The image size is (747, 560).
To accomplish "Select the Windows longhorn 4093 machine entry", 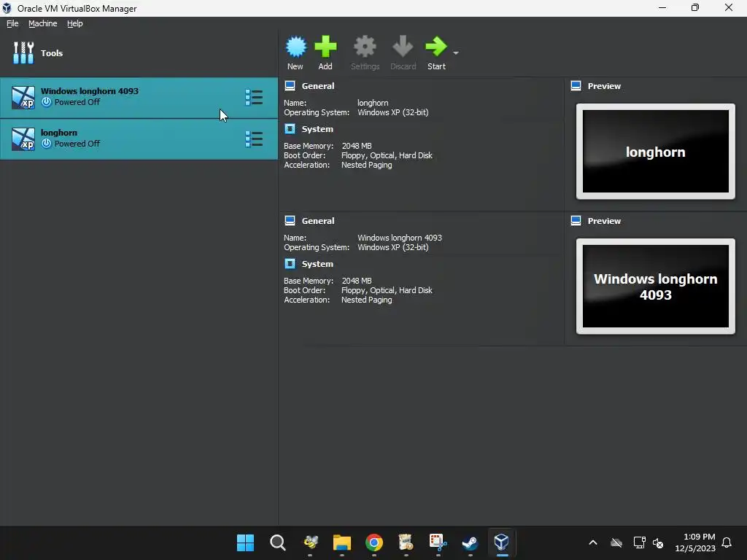I will coord(139,98).
